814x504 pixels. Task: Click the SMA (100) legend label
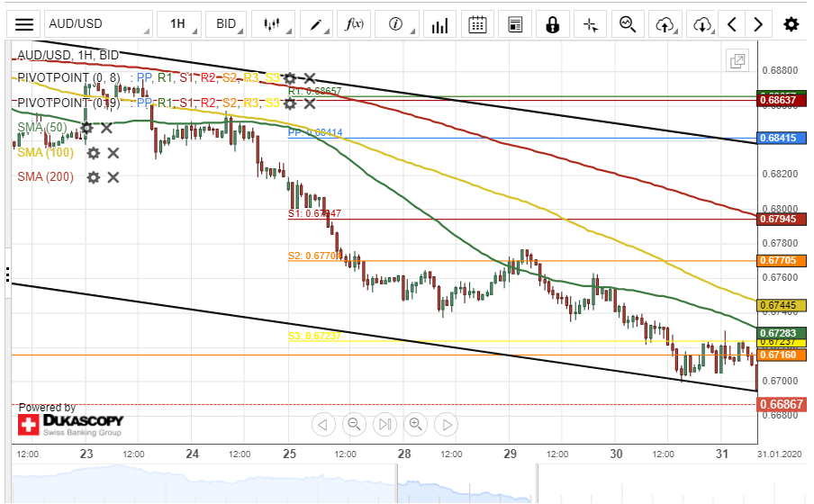click(46, 153)
